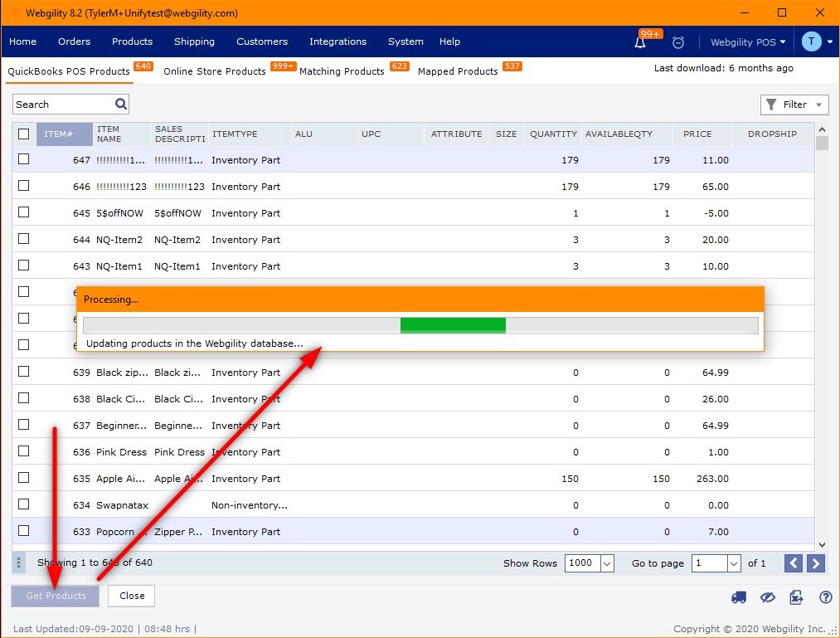840x638 pixels.
Task: Click the vertical scrollbar thumb
Action: point(822,144)
